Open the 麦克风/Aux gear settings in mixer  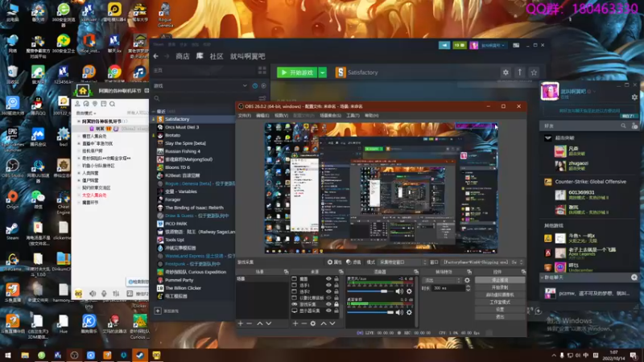(409, 291)
